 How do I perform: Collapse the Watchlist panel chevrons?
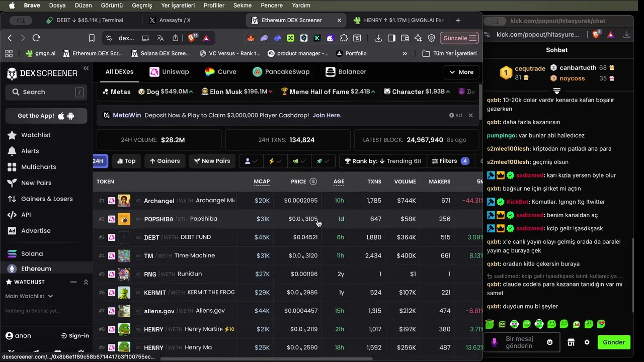86,282
